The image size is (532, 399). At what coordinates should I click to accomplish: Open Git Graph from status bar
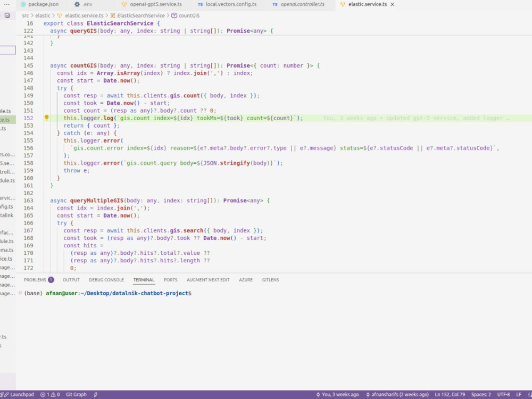coord(76,395)
